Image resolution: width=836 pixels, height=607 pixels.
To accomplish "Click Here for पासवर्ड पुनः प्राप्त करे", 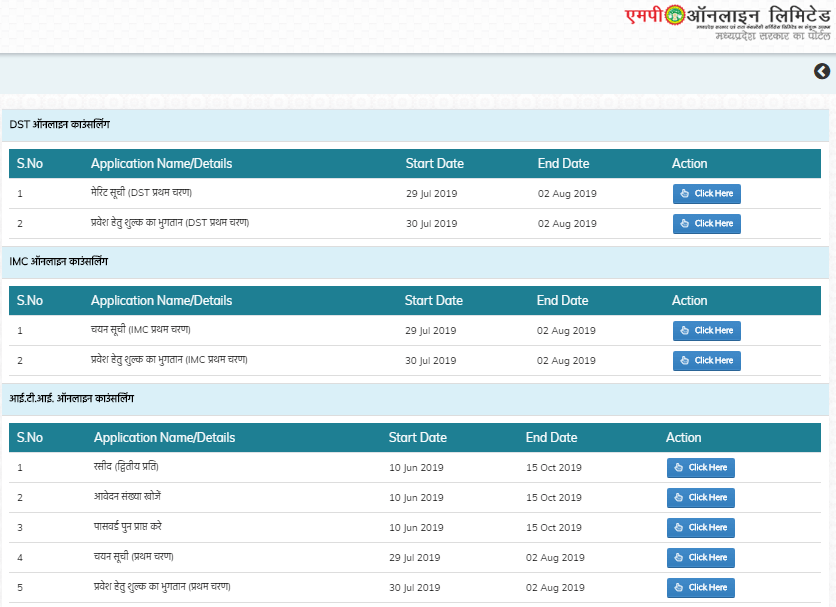I will (700, 528).
